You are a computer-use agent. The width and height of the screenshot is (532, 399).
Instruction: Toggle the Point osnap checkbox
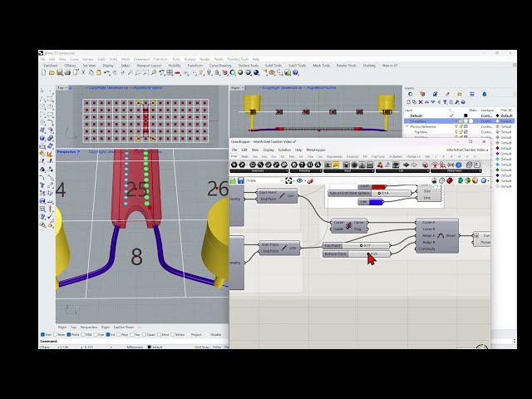click(x=69, y=334)
